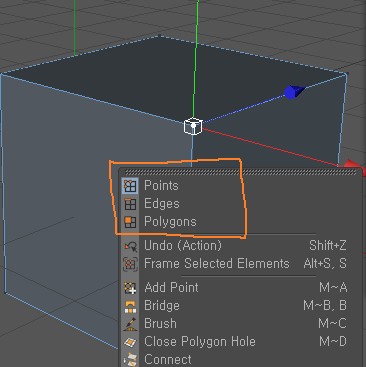Click the Close Polygon Hole icon
The image size is (366, 367).
tap(130, 342)
